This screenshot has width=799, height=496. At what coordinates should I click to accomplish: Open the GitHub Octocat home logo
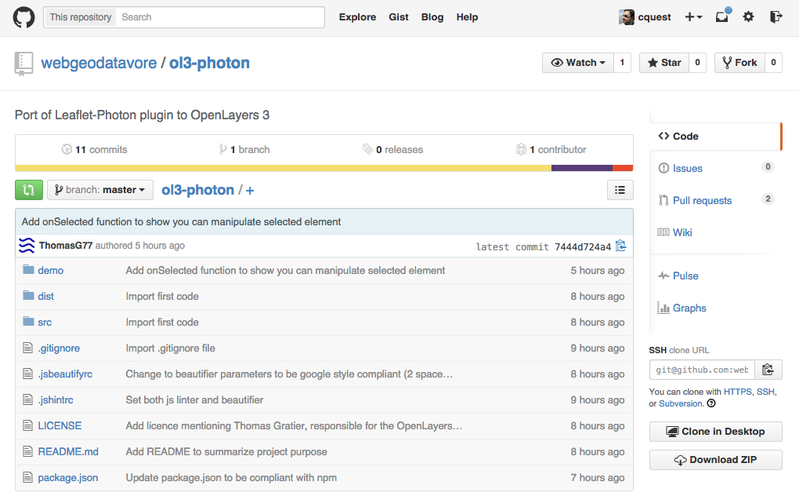click(24, 17)
